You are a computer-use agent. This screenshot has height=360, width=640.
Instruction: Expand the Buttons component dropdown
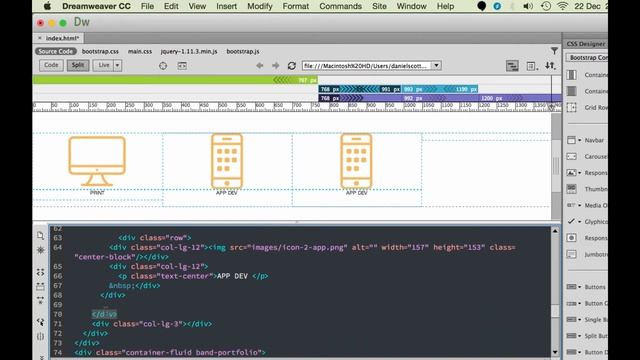580,287
